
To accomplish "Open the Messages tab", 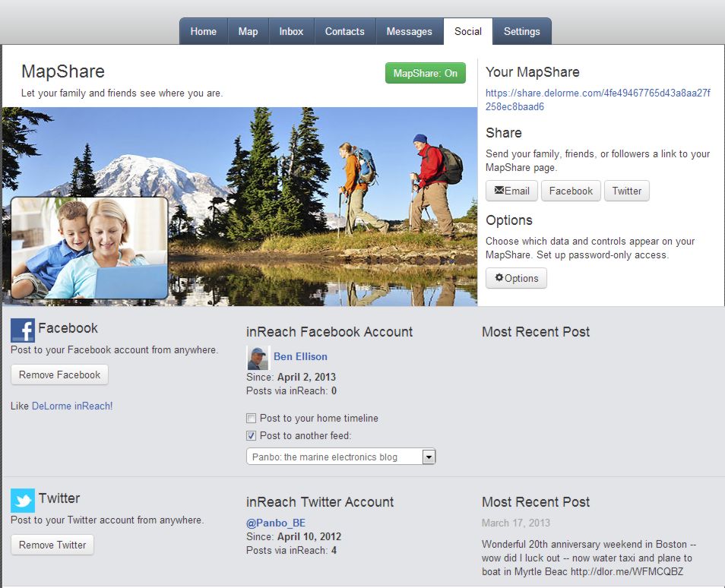I will click(410, 31).
